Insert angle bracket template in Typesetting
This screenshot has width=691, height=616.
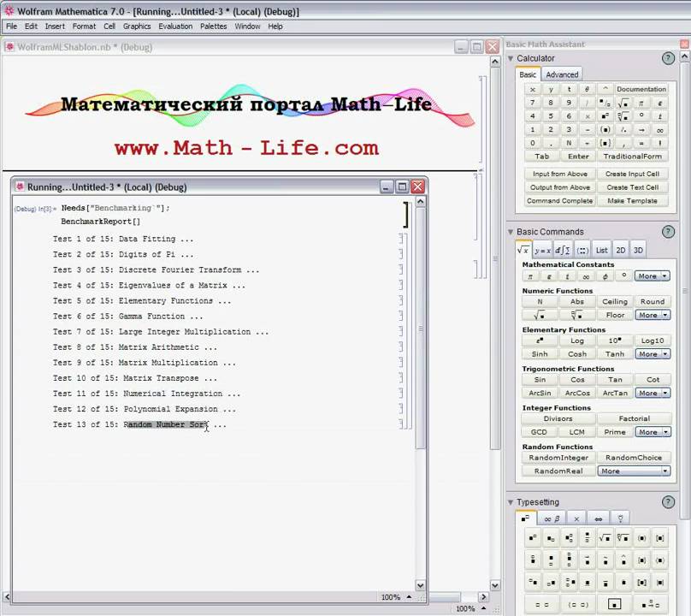[659, 560]
